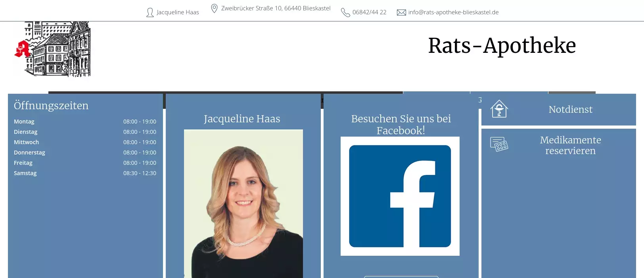Click the phone handset icon
The width and height of the screenshot is (644, 278).
click(x=345, y=13)
